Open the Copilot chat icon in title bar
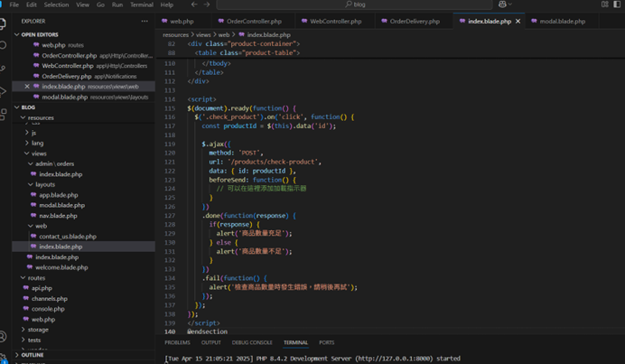This screenshot has width=625, height=364. click(503, 5)
